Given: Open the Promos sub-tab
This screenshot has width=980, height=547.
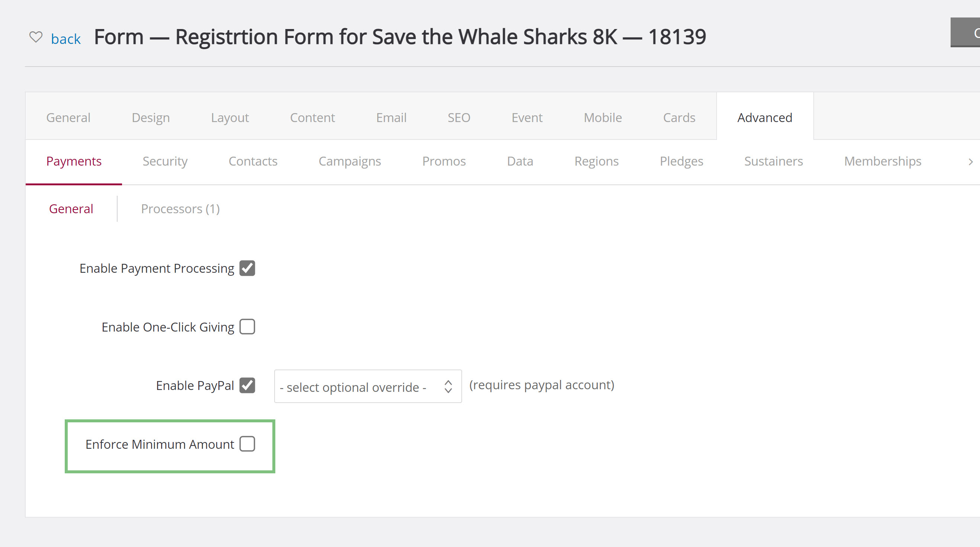Looking at the screenshot, I should [x=444, y=161].
